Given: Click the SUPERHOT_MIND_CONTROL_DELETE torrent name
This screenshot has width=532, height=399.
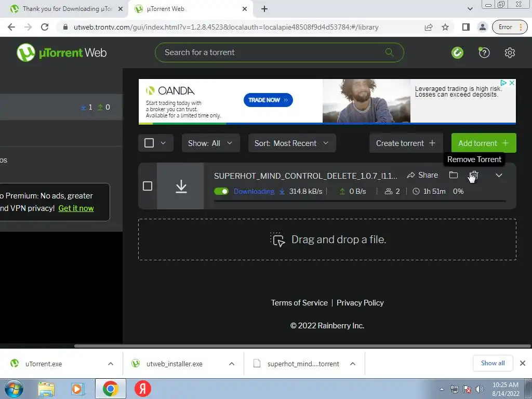Looking at the screenshot, I should pos(305,176).
